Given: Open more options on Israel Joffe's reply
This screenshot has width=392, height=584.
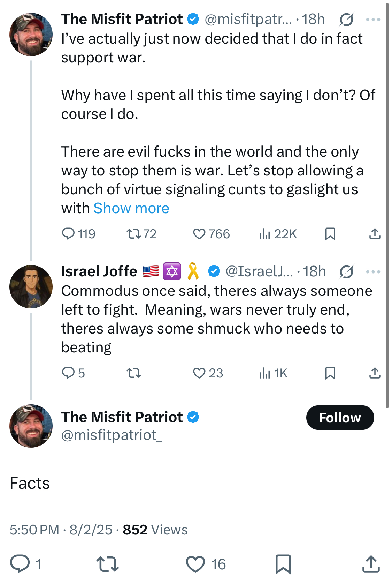Looking at the screenshot, I should click(373, 272).
